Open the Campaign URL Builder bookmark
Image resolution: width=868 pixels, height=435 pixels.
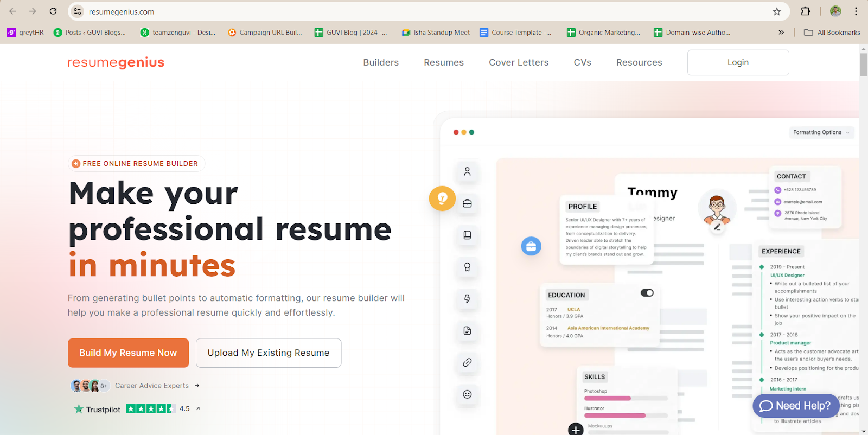pos(265,33)
